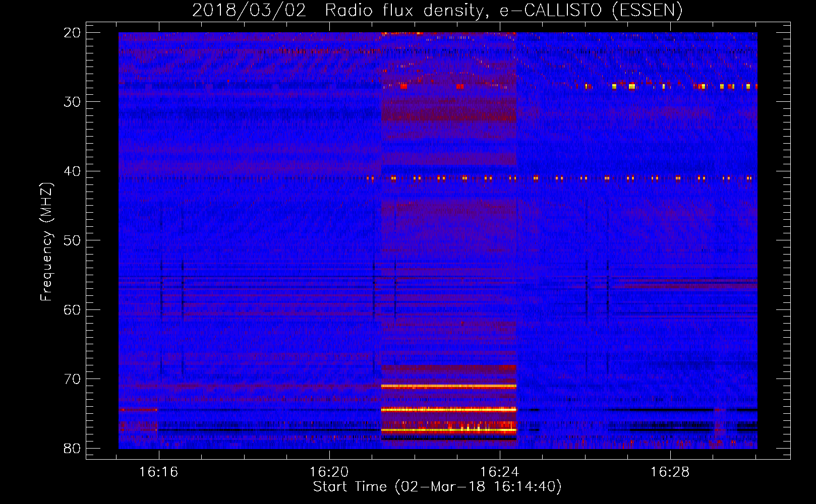Click the '16:24' time tick label
Image resolution: width=816 pixels, height=504 pixels.
click(499, 472)
